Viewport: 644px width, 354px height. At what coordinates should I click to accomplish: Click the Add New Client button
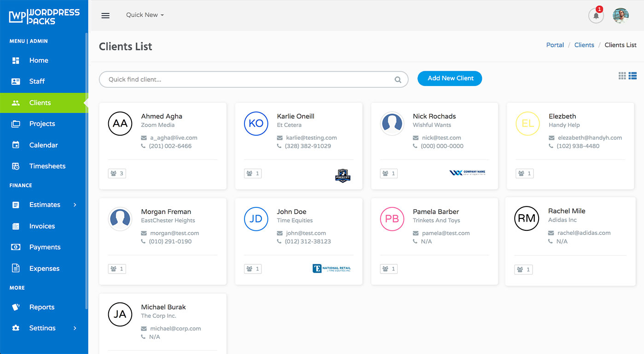tap(450, 78)
